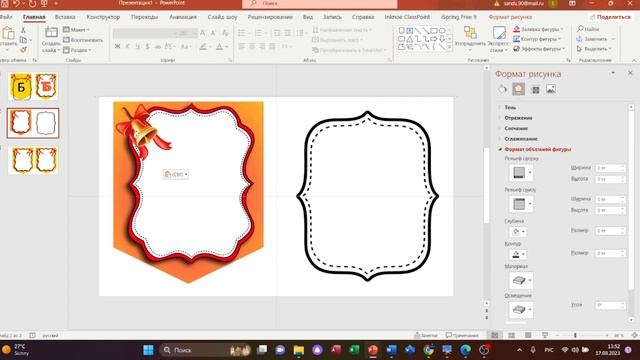Select slide 3 thumbnail with two frames
This screenshot has height=360, width=640.
(x=33, y=160)
